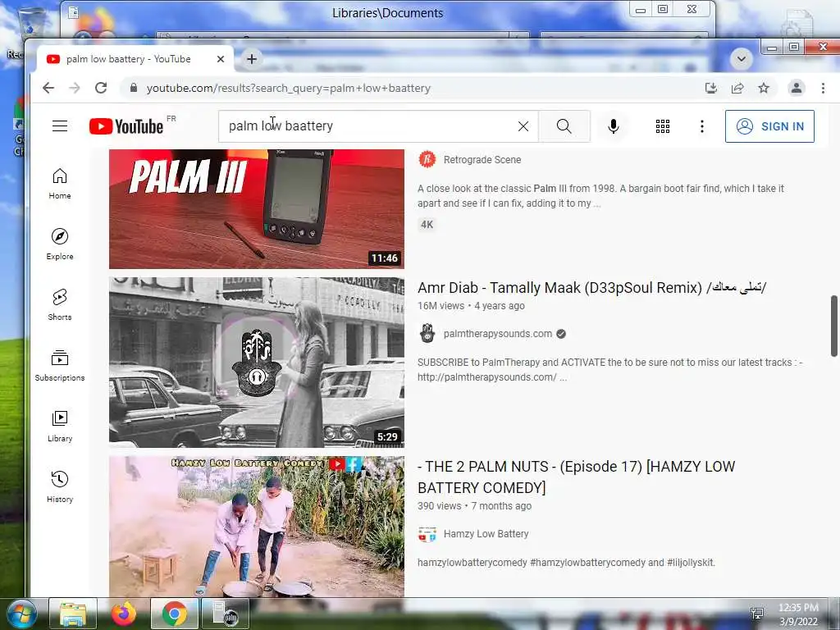
Task: Open YouTube settings three-dot menu
Action: (x=702, y=126)
